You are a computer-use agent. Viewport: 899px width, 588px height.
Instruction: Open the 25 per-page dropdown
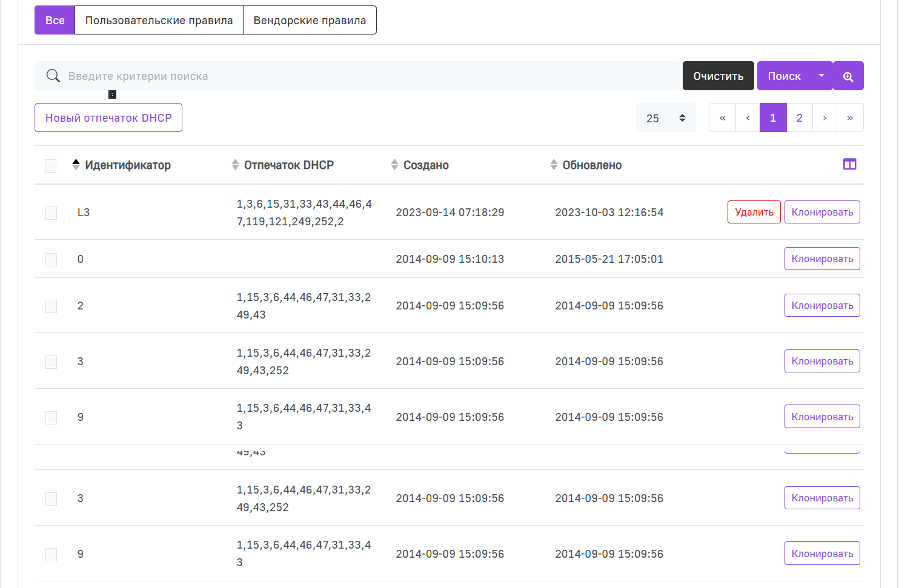[x=666, y=118]
